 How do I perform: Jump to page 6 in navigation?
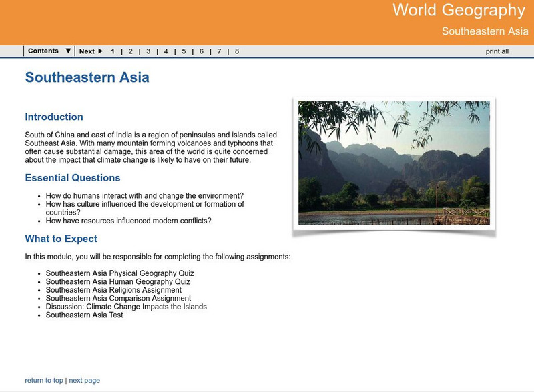[x=202, y=51]
